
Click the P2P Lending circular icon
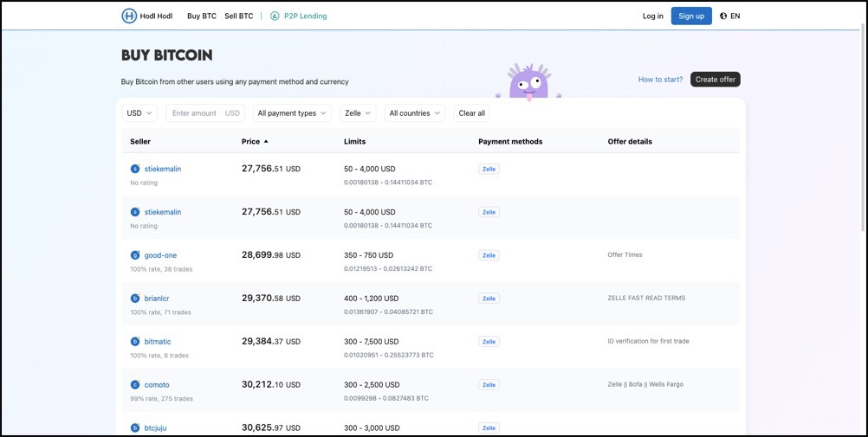click(x=275, y=16)
